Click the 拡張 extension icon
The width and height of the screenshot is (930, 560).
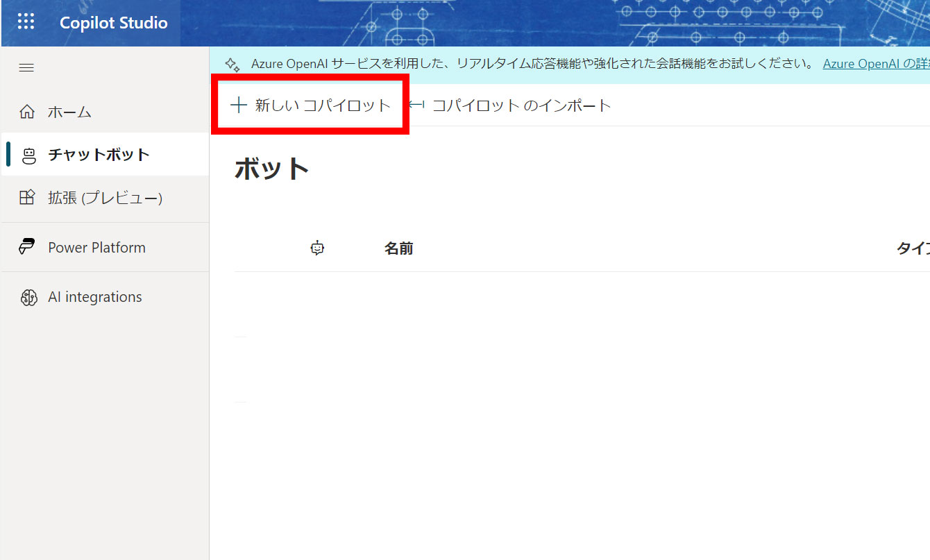(x=27, y=198)
